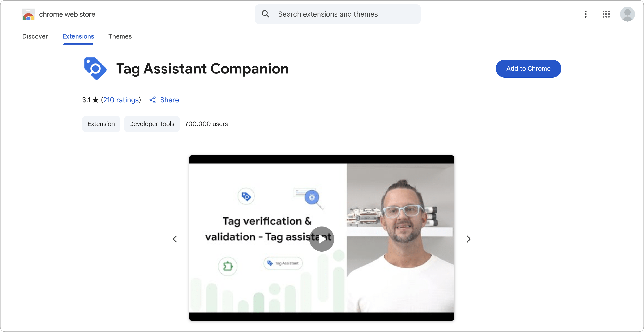
Task: Go to previous carousel slide
Action: (x=175, y=239)
